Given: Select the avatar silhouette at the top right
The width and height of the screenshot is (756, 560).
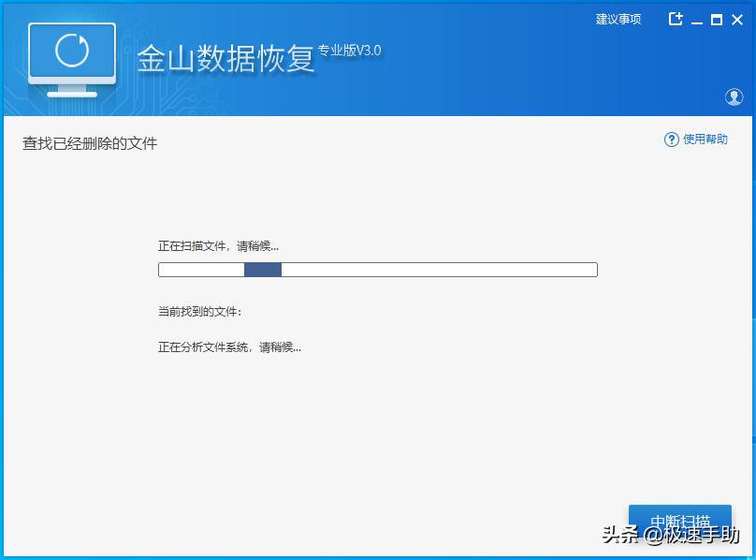Looking at the screenshot, I should pyautogui.click(x=734, y=96).
